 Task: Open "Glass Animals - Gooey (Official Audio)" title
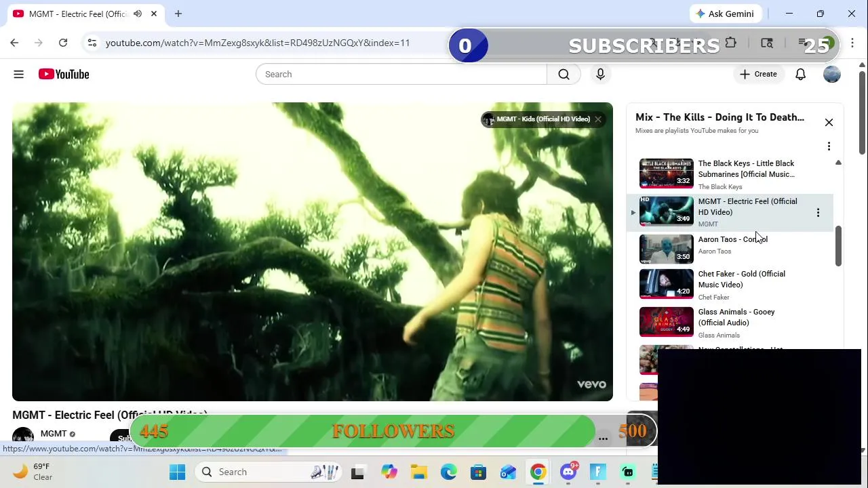click(x=736, y=317)
